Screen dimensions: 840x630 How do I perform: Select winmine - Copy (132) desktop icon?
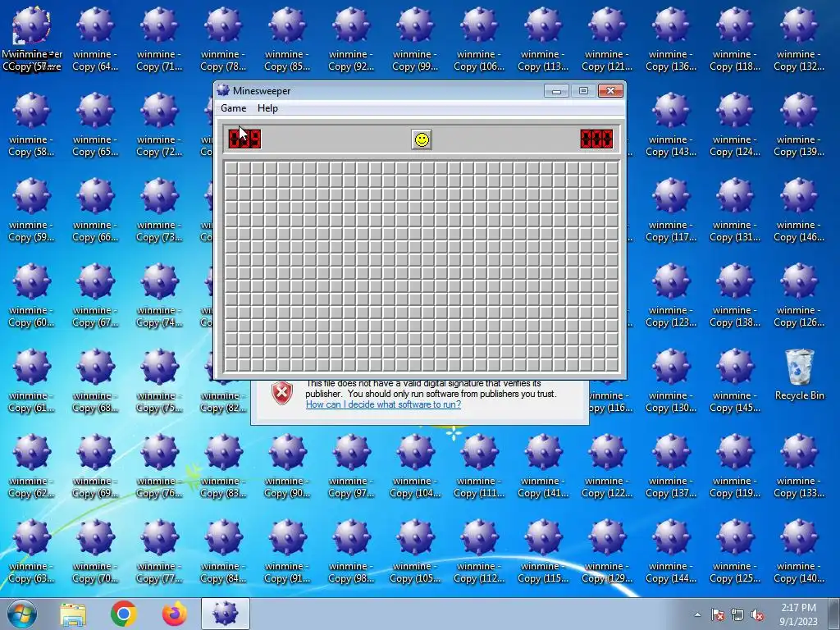coord(799,39)
